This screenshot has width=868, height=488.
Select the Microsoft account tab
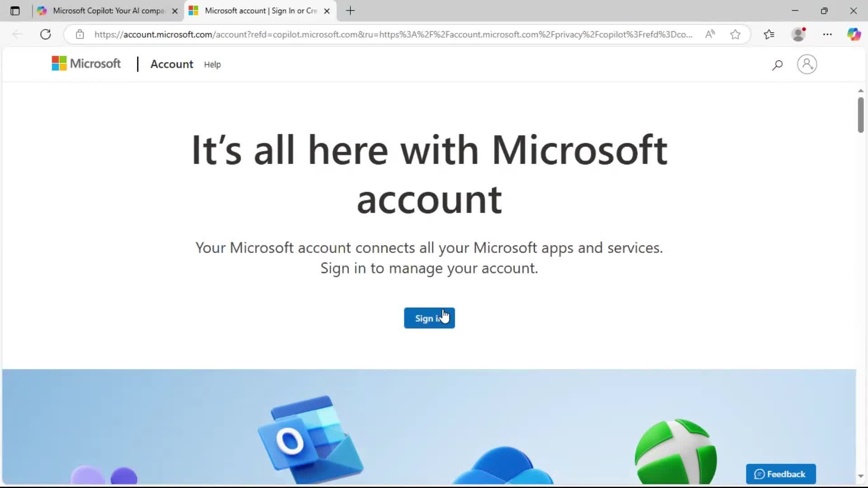259,11
